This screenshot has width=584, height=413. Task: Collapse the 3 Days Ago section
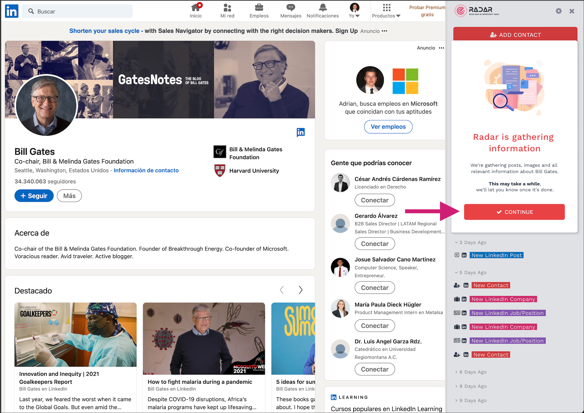(471, 242)
